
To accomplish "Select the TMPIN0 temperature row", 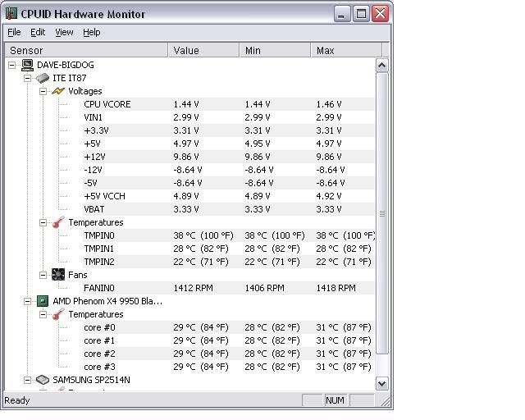I will tap(229, 235).
